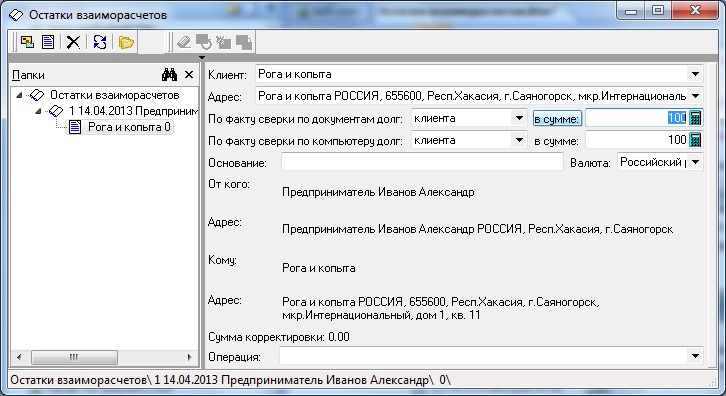Viewport: 726px width, 396px height.
Task: Click address text Предприниматель Иванов Александр РОССИЯ
Action: 477,229
